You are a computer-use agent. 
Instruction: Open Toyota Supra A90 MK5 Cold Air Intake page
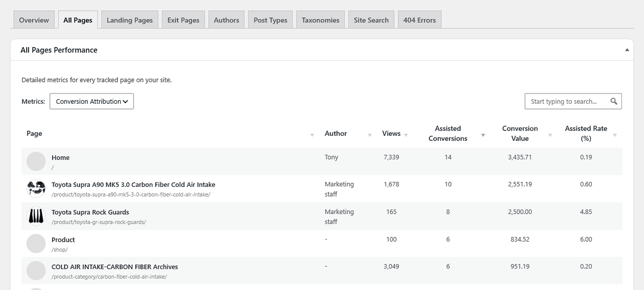[x=133, y=184]
